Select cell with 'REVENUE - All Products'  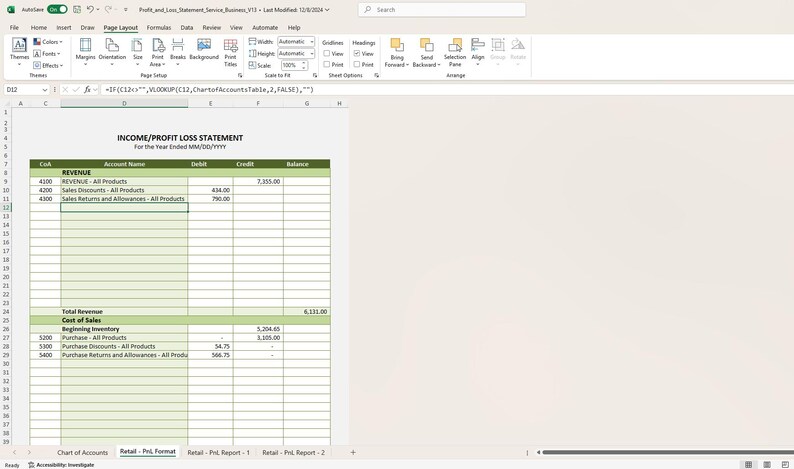coord(124,181)
